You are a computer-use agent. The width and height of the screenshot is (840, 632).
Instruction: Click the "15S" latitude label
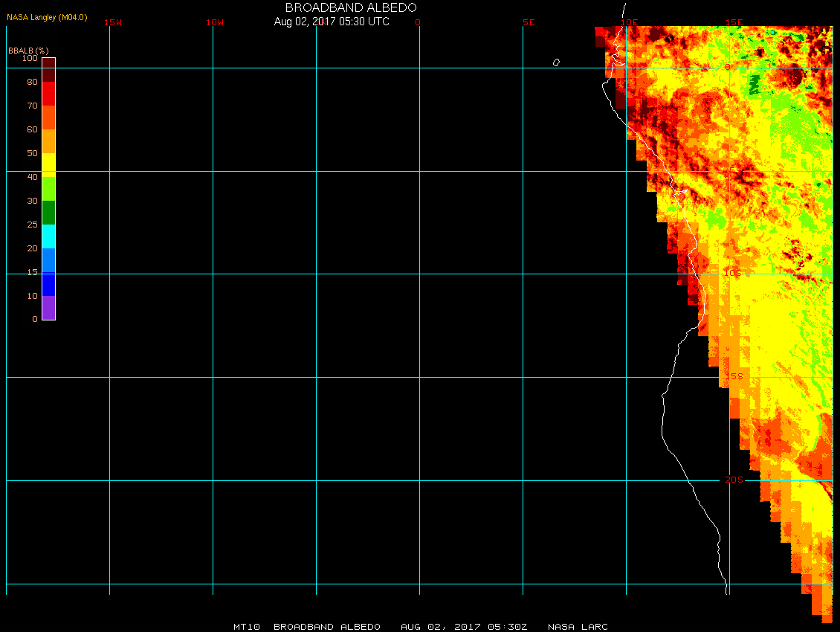pyautogui.click(x=734, y=376)
